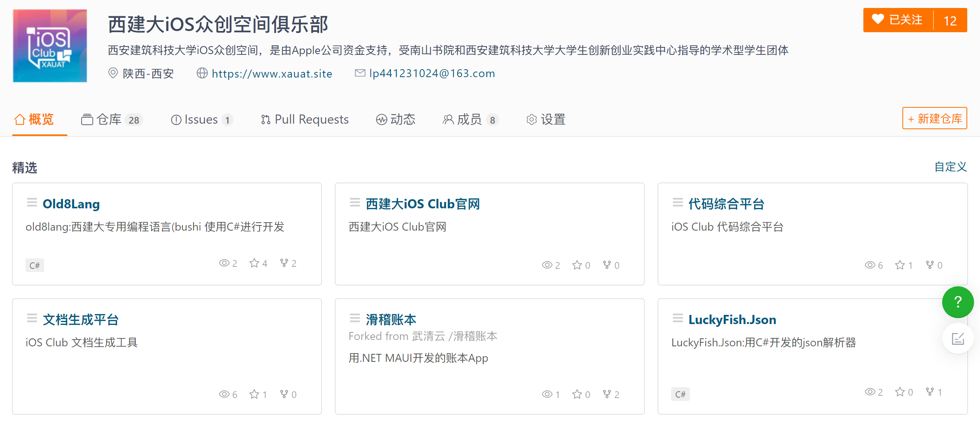Image resolution: width=980 pixels, height=433 pixels.
Task: Click the location pin icon for 陕西-西安
Action: [113, 73]
